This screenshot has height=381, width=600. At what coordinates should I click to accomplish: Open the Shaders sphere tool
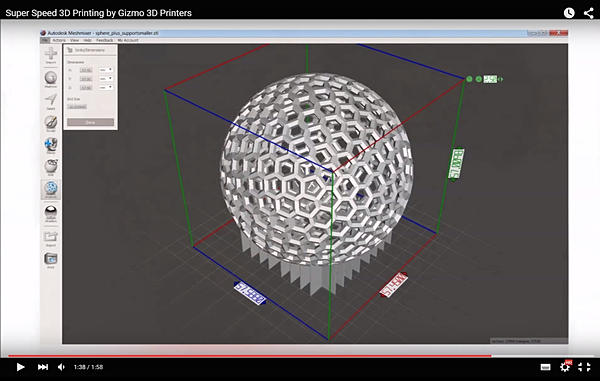51,213
